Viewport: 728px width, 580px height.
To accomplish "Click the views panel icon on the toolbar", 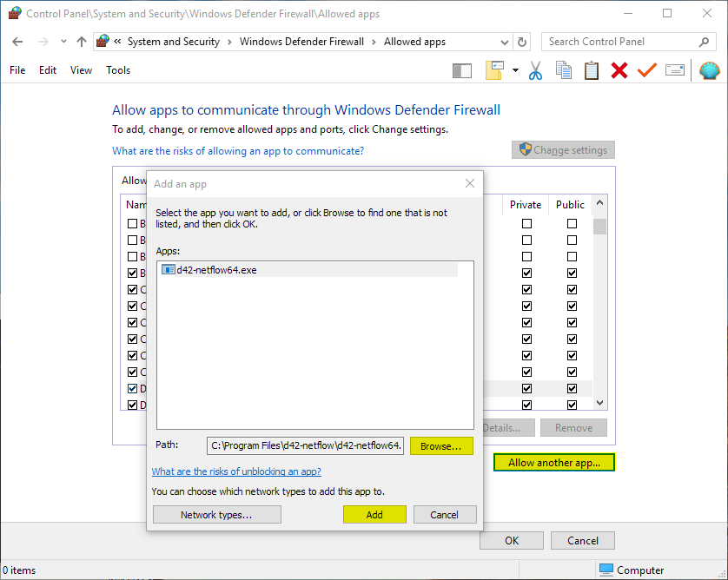I will tap(462, 70).
